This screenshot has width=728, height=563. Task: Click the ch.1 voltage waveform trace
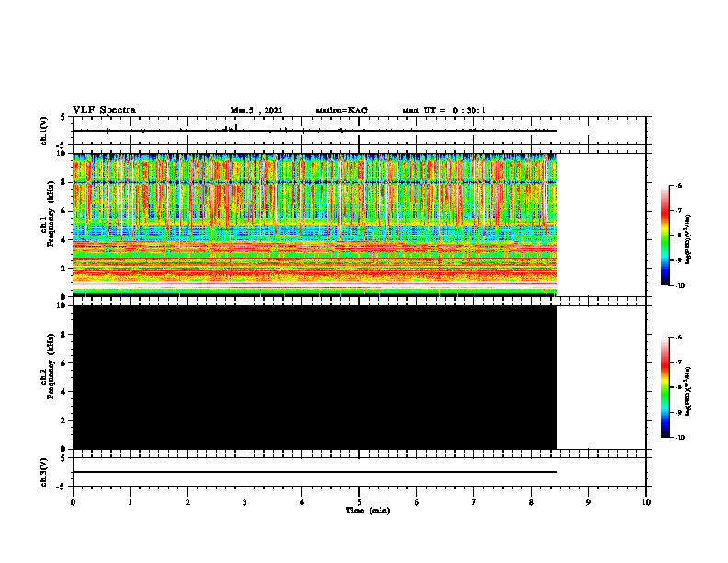314,131
